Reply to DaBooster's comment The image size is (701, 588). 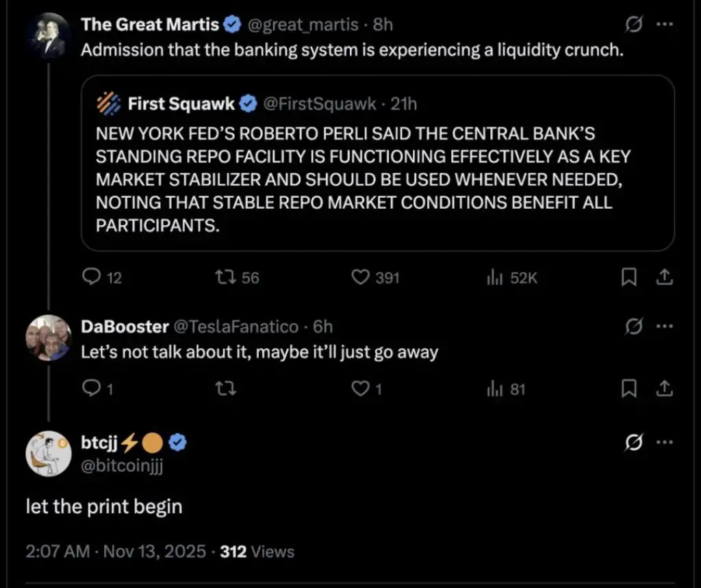pyautogui.click(x=92, y=389)
